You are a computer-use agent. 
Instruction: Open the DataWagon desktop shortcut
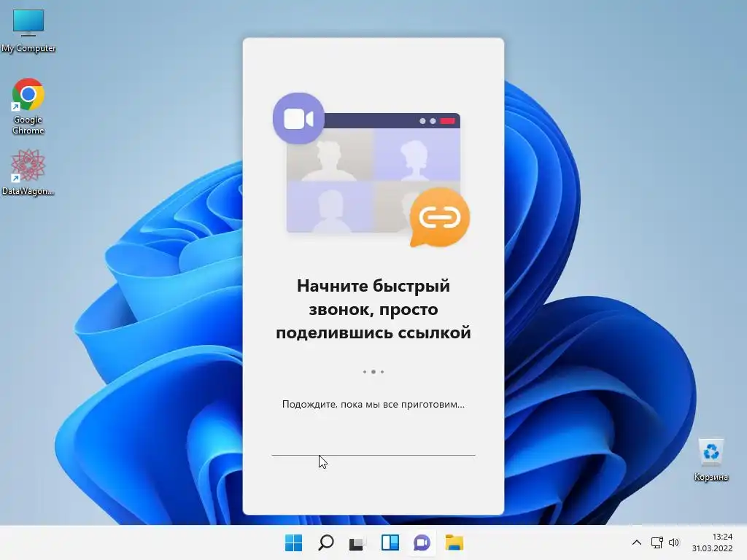pos(28,172)
